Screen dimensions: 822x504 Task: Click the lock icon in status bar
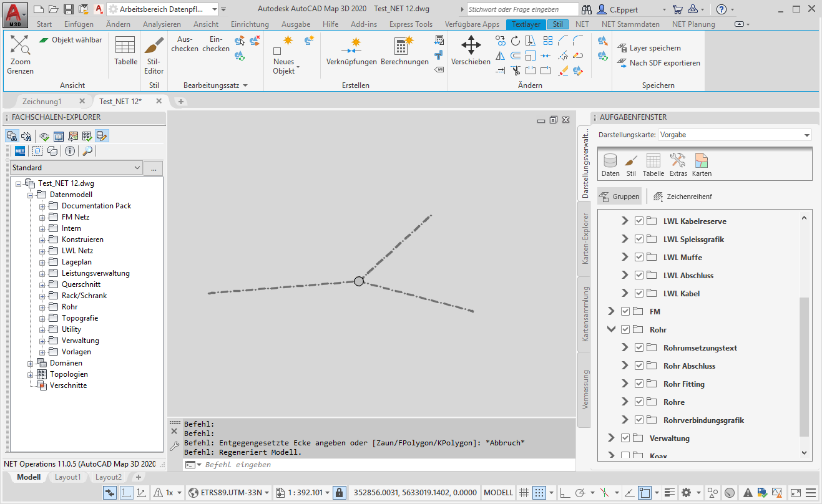tap(340, 492)
